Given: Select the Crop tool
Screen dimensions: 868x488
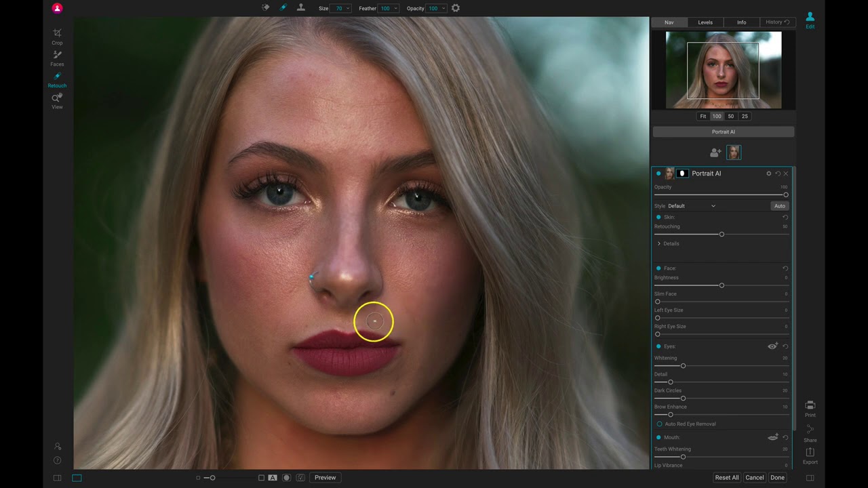Looking at the screenshot, I should coord(57,37).
